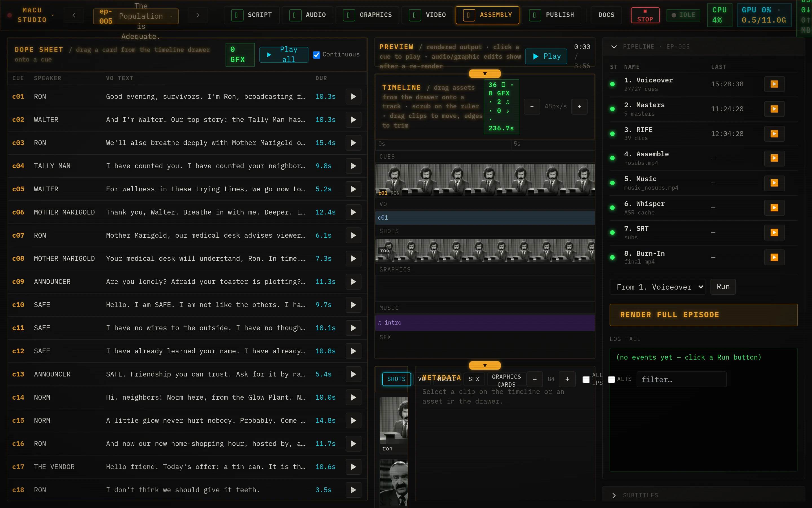Expand the Subtitles section

(614, 495)
